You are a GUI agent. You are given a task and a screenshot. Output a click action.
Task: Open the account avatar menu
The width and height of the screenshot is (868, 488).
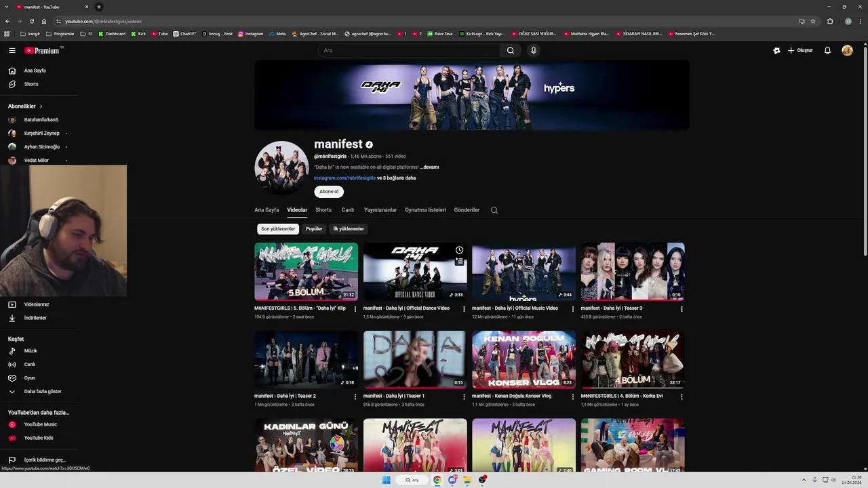847,50
